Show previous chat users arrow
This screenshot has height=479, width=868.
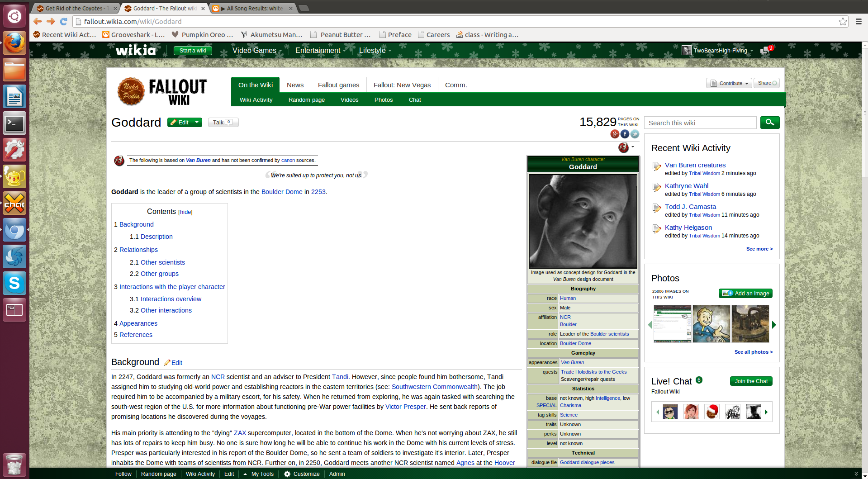point(658,412)
